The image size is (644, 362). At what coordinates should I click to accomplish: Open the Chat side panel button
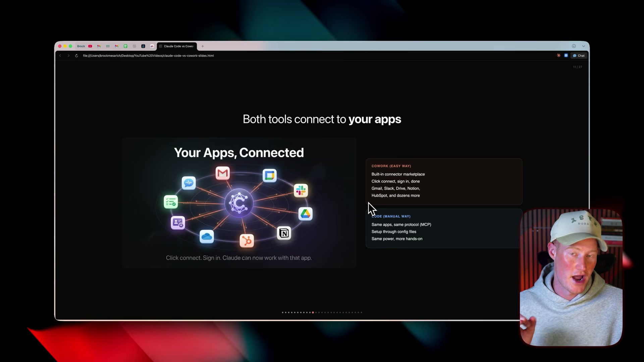click(579, 56)
